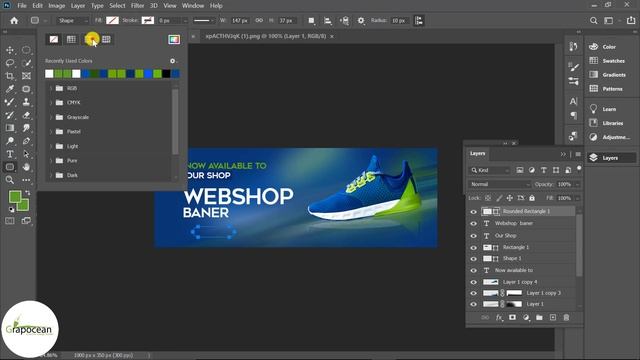
Task: Click the Radius input field
Action: pyautogui.click(x=399, y=20)
